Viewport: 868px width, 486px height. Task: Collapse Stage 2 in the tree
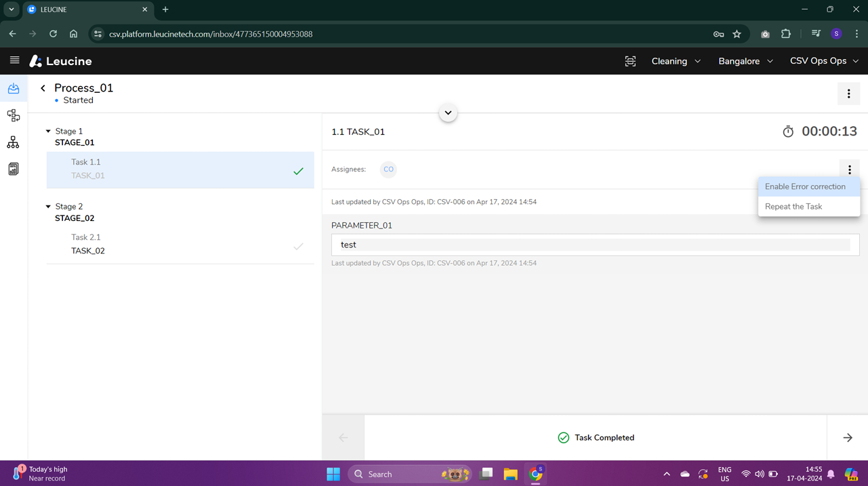(x=48, y=207)
